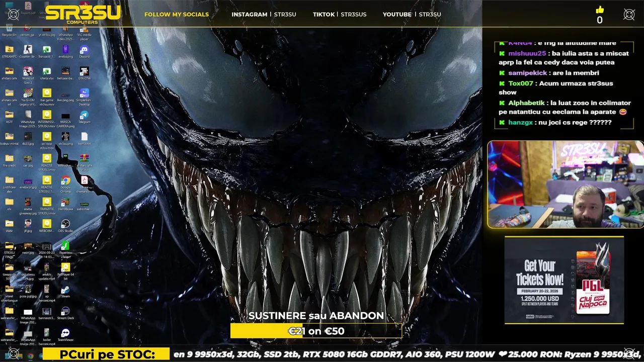Open the fire credit folder

click(9, 160)
